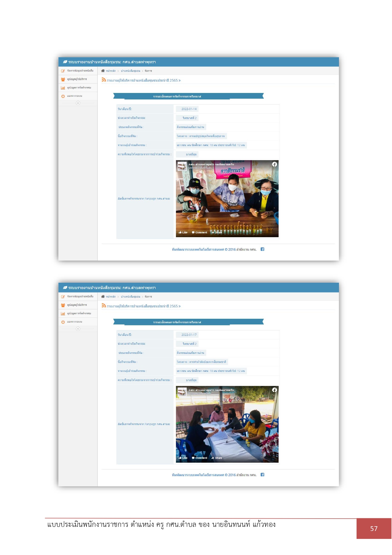Click the bar chart icon beside ดูข้อมูลการจัดกิจกรรม in the 2022-01-17 report
Image resolution: width=392 pixels, height=555 pixels.
(x=63, y=314)
